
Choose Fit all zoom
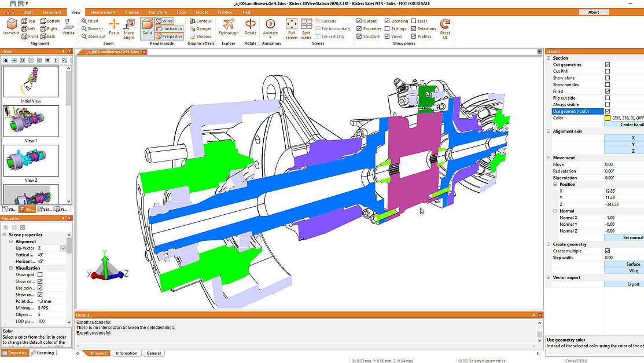point(90,21)
